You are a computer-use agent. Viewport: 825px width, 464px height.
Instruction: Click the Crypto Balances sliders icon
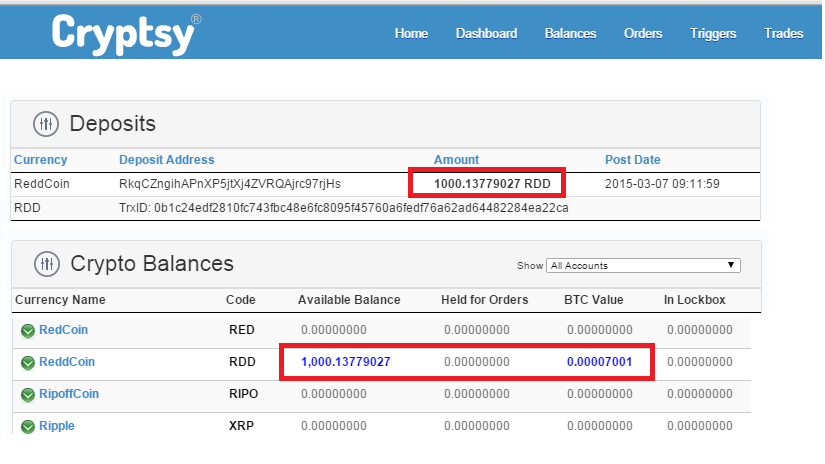pos(47,264)
